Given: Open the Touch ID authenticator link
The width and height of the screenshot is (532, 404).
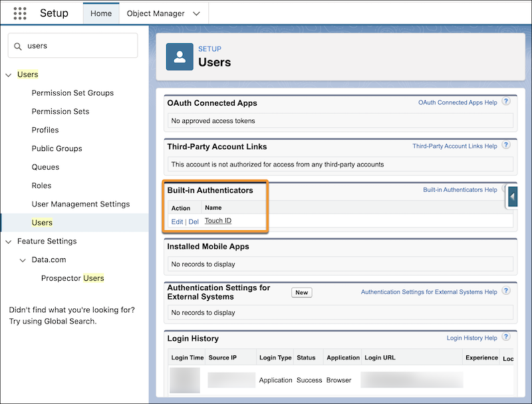Looking at the screenshot, I should pyautogui.click(x=218, y=221).
